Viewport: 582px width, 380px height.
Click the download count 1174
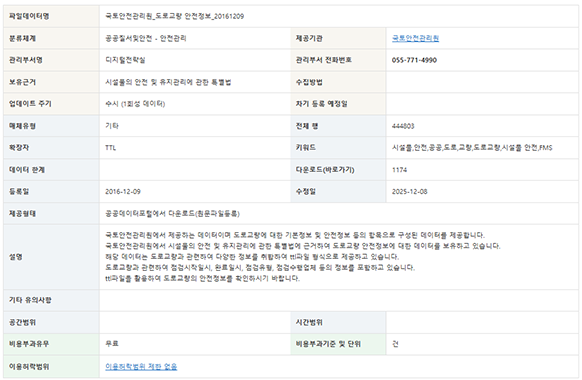tap(399, 170)
